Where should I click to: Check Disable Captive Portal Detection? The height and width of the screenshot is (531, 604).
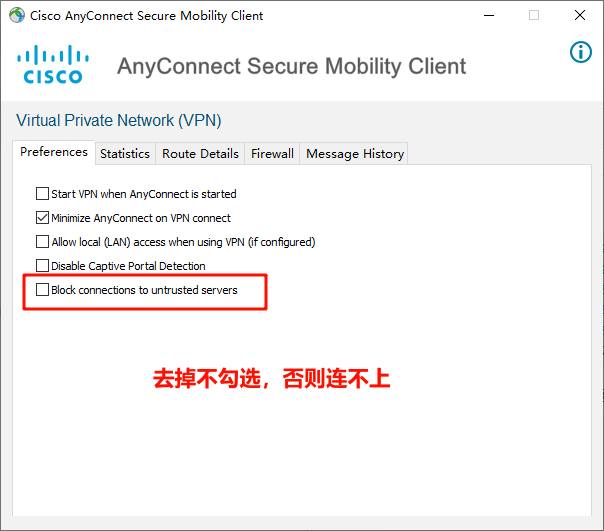tap(42, 266)
